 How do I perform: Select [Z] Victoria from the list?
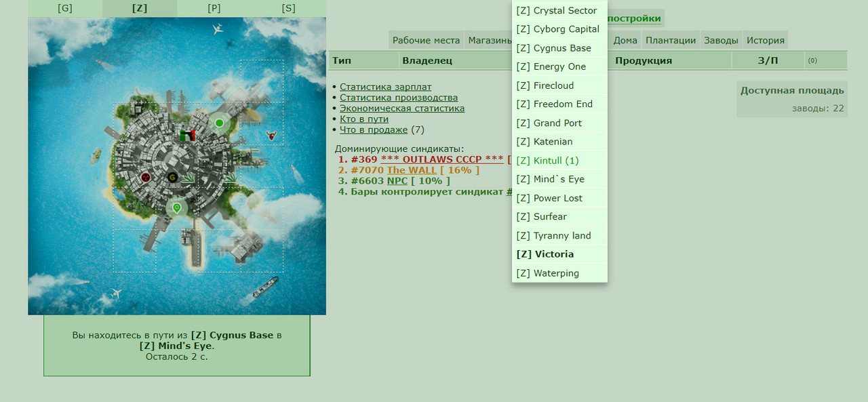(559, 254)
